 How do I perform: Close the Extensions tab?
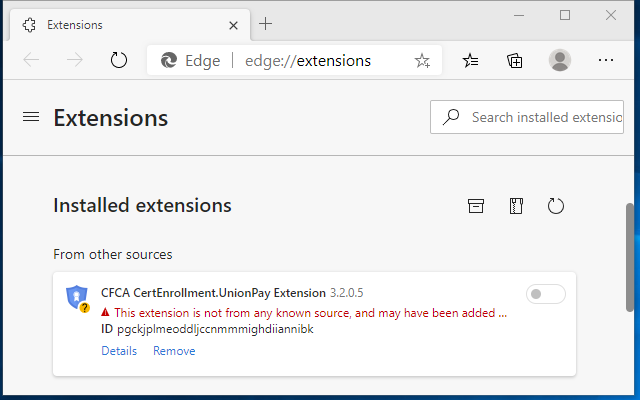coord(231,24)
